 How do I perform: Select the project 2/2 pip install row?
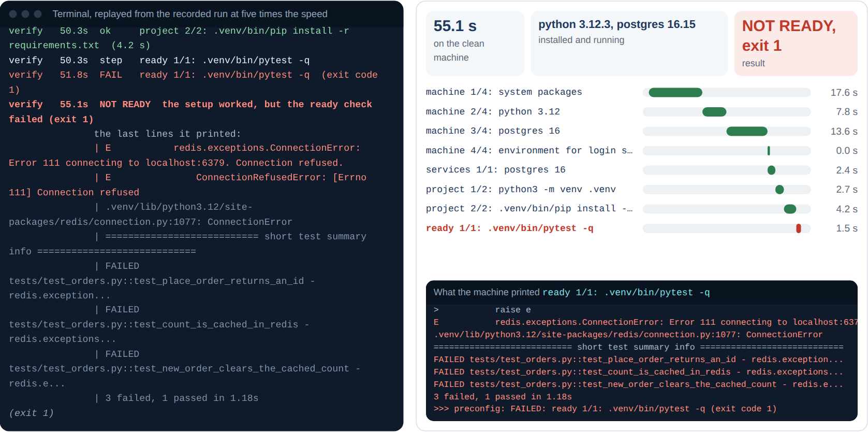(x=642, y=209)
